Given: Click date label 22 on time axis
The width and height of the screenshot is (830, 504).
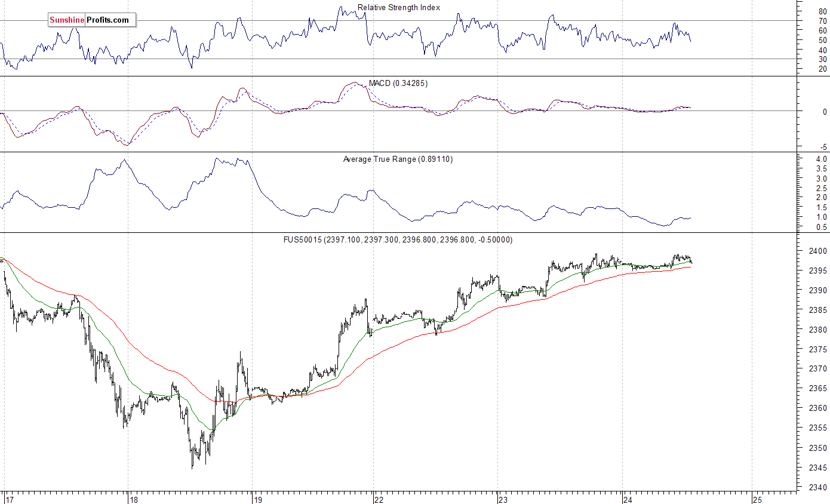Looking at the screenshot, I should click(x=379, y=499).
